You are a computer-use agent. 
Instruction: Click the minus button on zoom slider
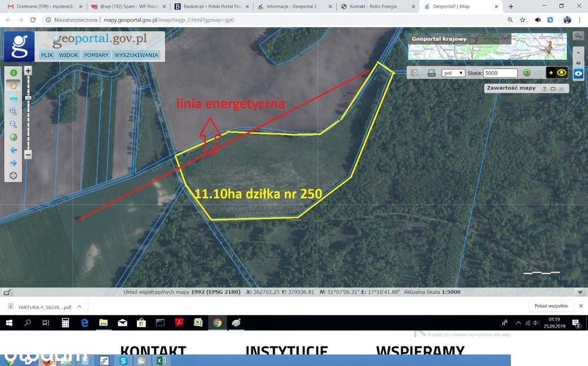coord(28,155)
